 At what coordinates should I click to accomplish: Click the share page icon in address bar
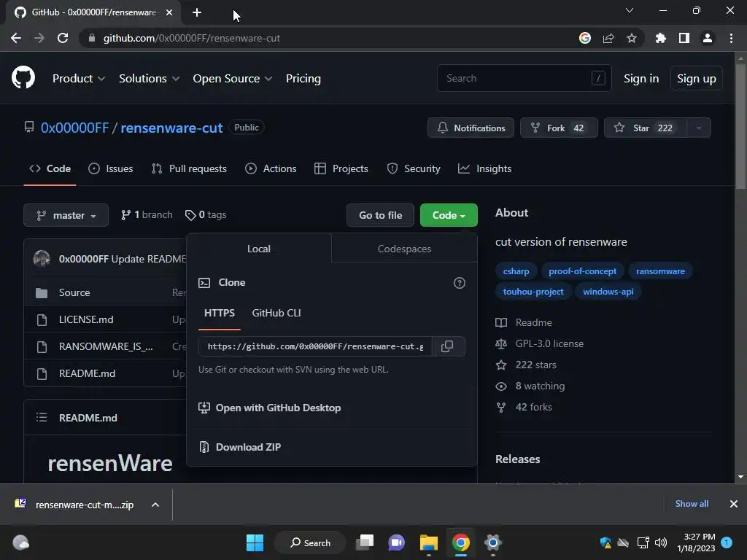click(608, 38)
